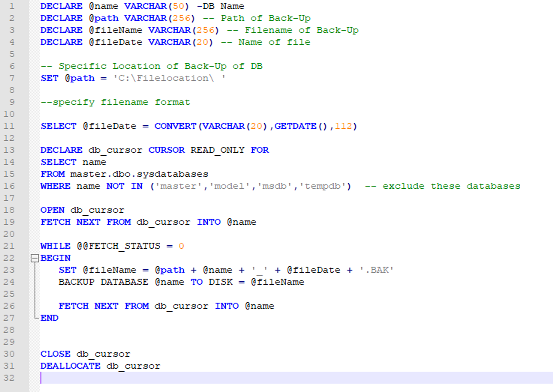553x392 pixels.
Task: Click the '@path' variable on line 7
Action: click(x=80, y=78)
